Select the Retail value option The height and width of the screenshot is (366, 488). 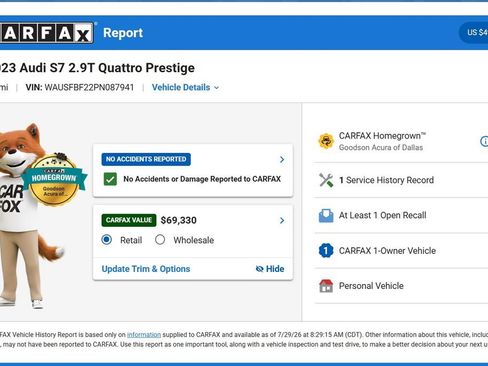point(107,240)
